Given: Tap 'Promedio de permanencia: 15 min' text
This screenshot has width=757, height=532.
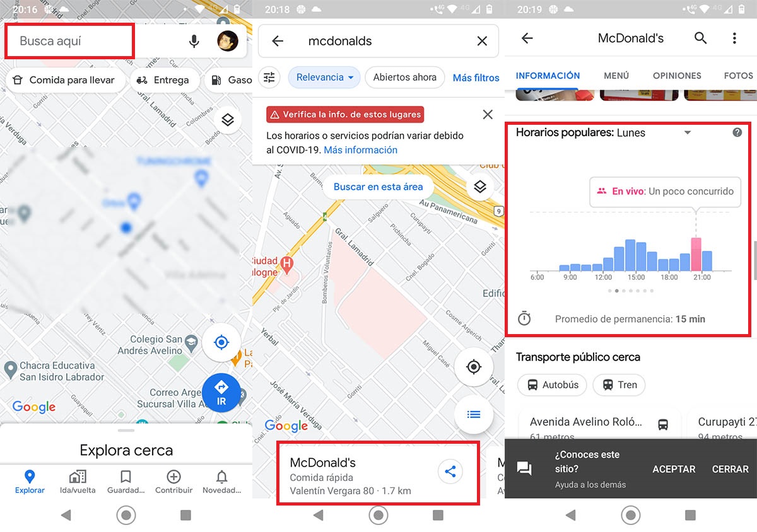Looking at the screenshot, I should 630,319.
